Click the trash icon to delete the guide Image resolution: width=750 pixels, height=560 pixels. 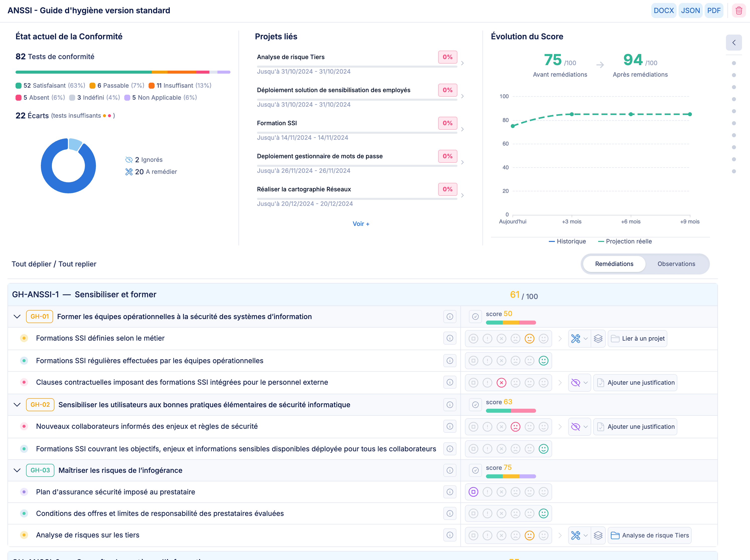[x=739, y=10]
